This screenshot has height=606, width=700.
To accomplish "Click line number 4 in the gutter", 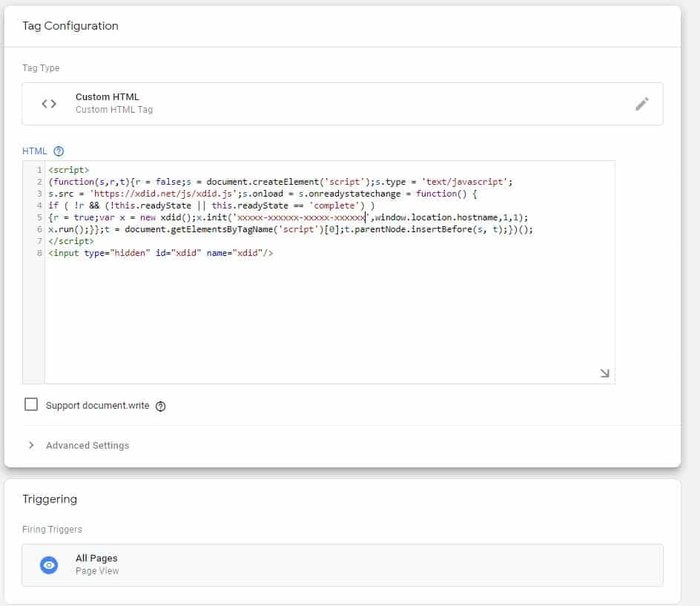I will click(39, 205).
